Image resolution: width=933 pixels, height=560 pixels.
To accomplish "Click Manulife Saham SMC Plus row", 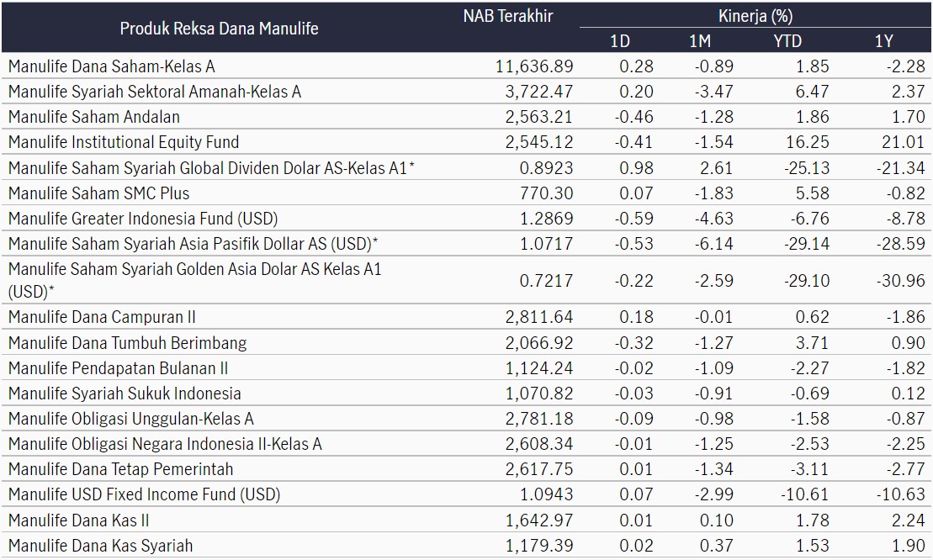I will click(466, 193).
